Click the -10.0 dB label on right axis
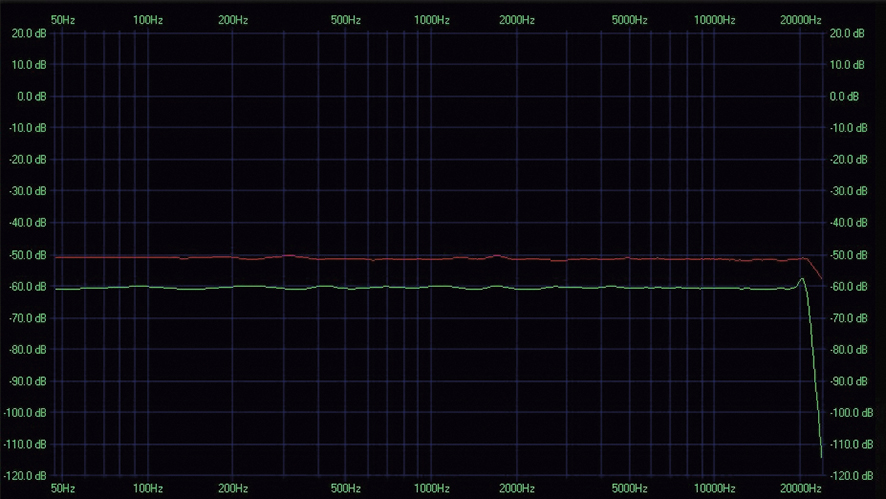 848,128
